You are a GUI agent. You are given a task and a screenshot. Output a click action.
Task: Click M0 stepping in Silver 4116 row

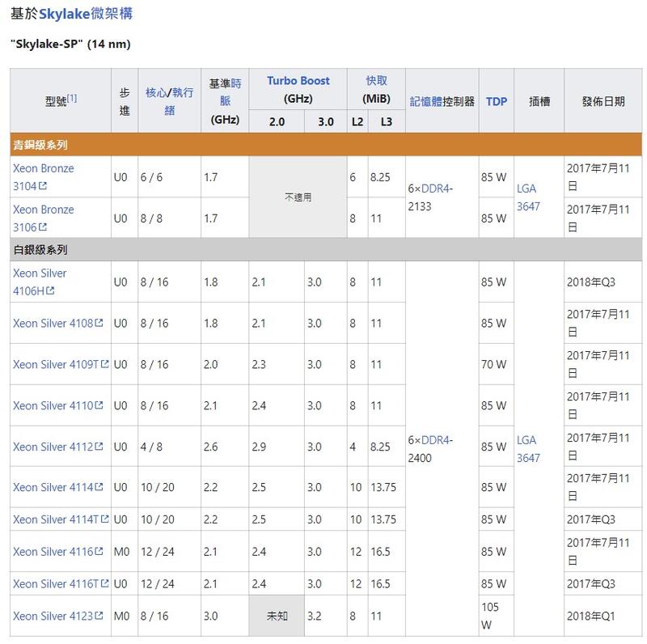[125, 552]
